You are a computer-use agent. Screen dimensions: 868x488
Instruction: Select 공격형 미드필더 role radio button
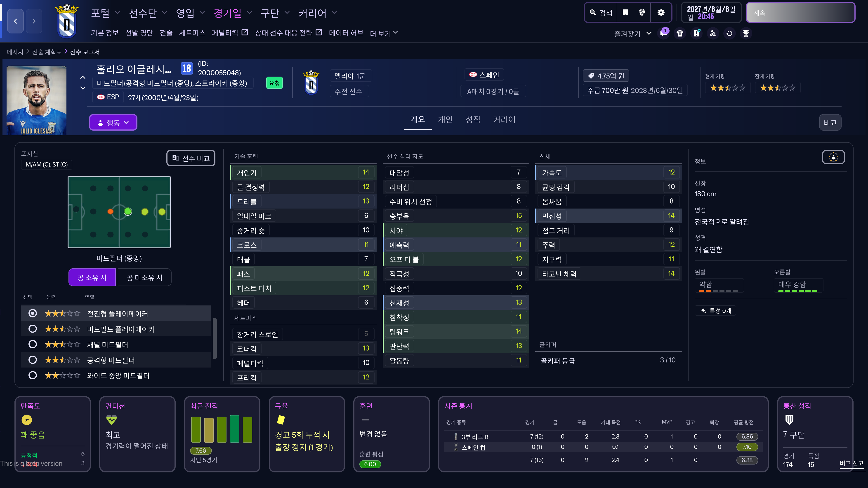[32, 360]
